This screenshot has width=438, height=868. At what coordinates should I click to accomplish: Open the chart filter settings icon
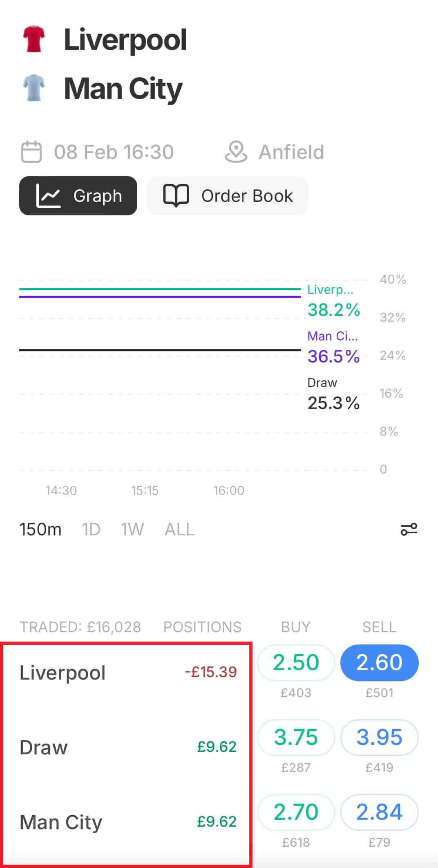(x=409, y=529)
